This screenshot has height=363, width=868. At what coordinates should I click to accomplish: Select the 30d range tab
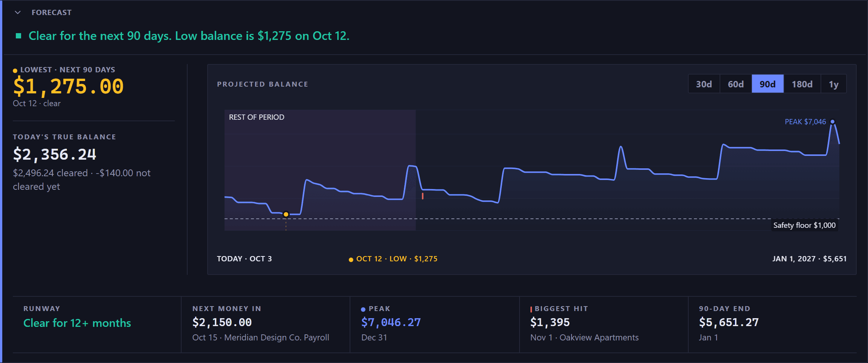click(704, 84)
